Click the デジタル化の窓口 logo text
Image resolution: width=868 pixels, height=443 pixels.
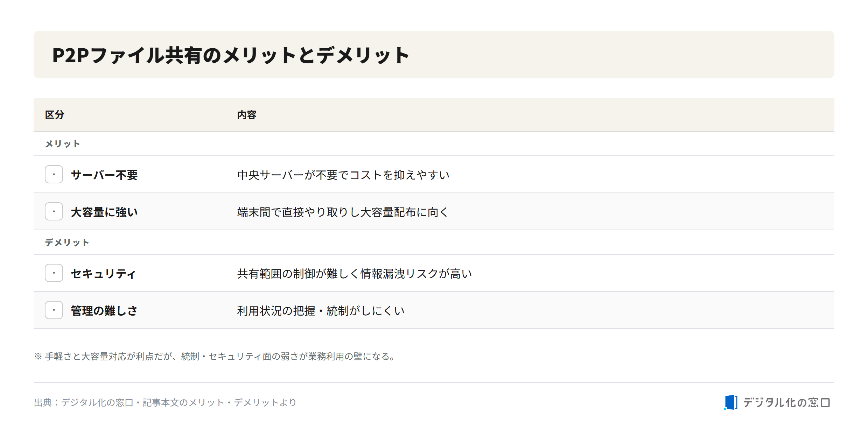point(786,403)
